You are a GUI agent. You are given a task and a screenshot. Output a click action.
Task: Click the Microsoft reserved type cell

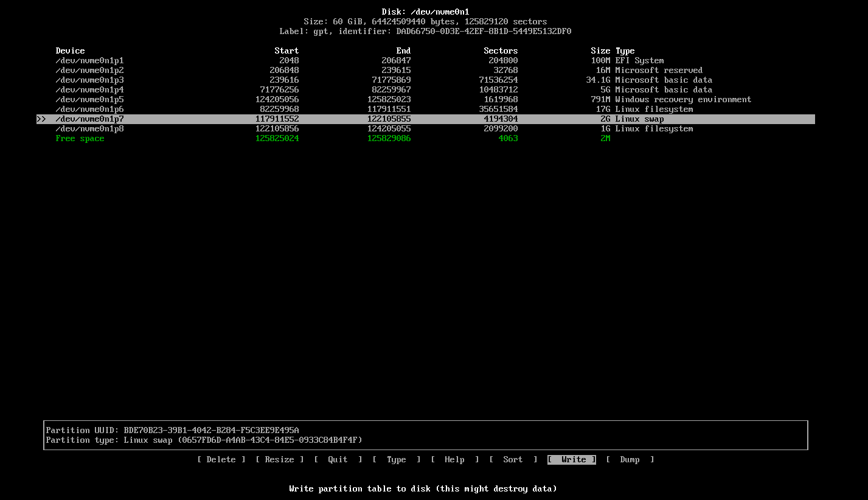[x=659, y=71]
